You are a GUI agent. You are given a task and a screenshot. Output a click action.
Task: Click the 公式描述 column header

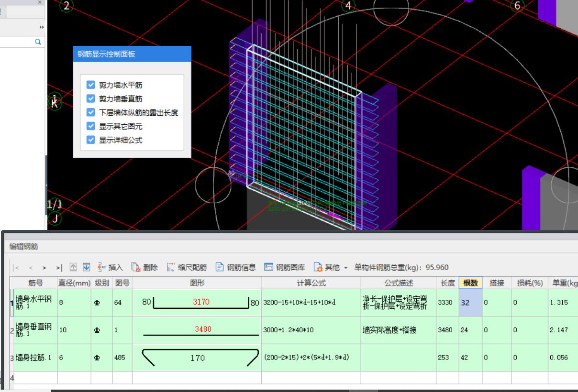coord(398,283)
